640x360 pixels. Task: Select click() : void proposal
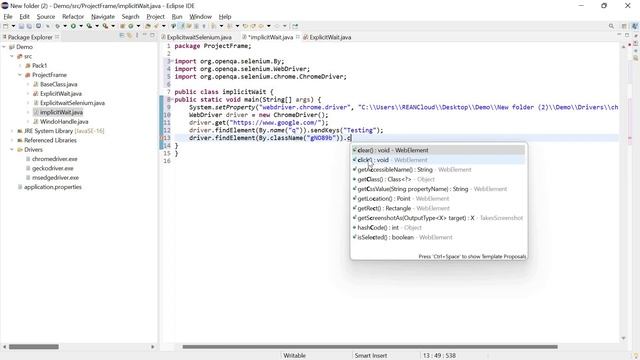[x=438, y=160]
